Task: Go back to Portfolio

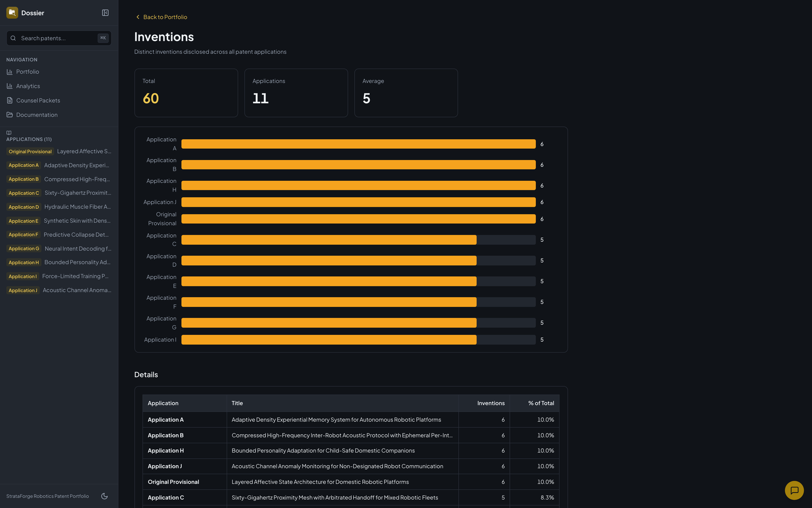Action: click(161, 17)
